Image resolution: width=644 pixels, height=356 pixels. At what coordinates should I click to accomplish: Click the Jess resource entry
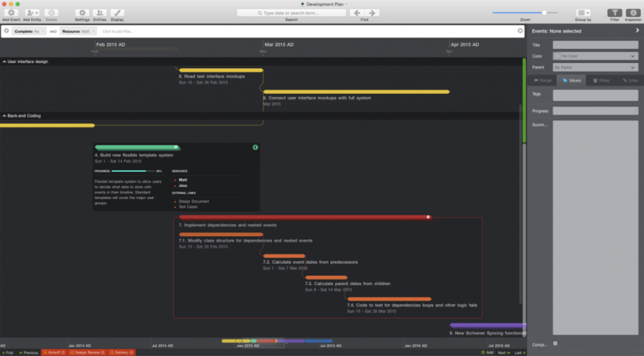tap(183, 186)
